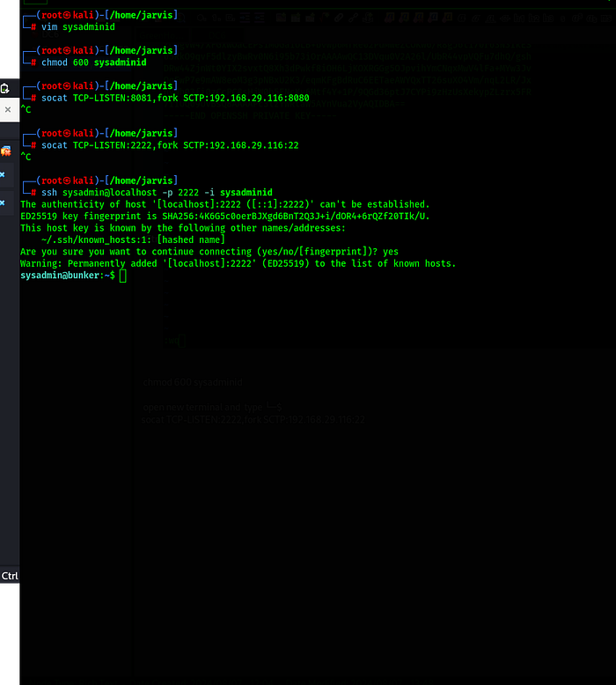The height and width of the screenshot is (685, 616).
Task: Click the upper blue X icon in sidebar
Action: tap(3, 174)
